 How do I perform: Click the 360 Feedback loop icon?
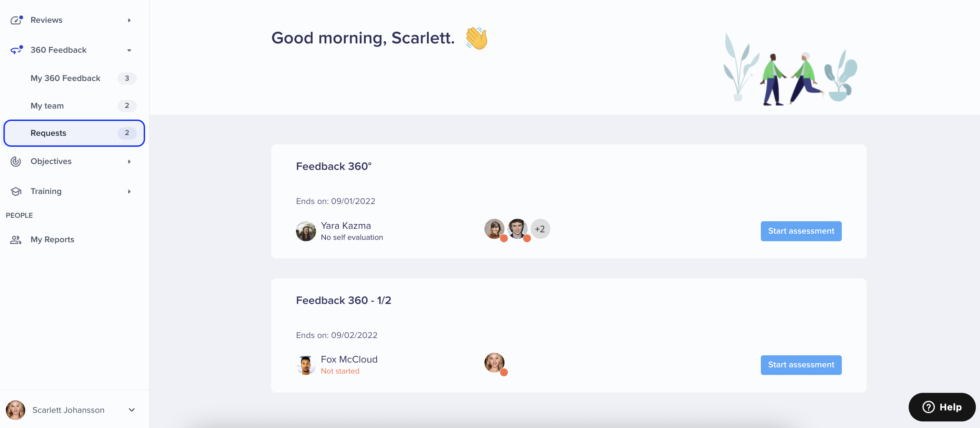click(16, 50)
